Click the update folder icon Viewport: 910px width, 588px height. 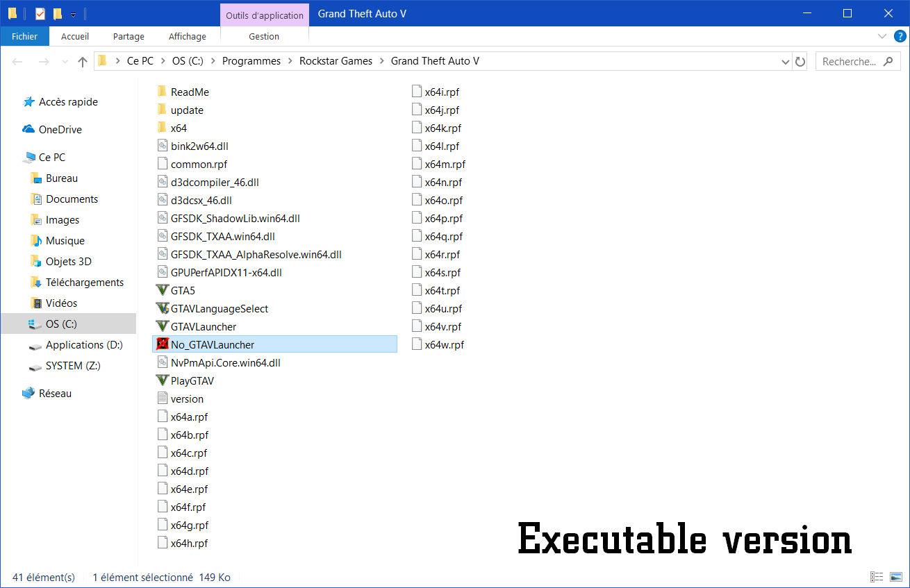tap(163, 110)
